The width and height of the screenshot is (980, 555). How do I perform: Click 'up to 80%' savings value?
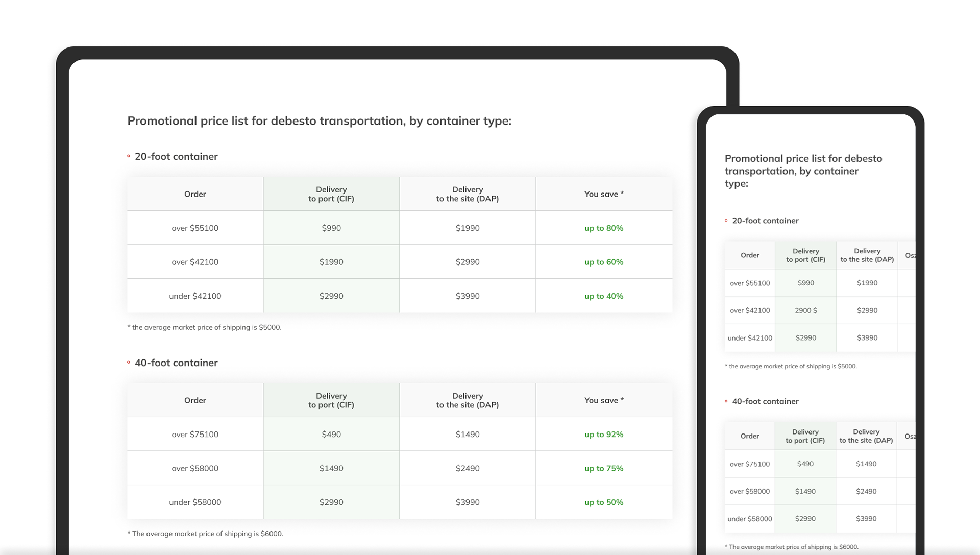604,228
